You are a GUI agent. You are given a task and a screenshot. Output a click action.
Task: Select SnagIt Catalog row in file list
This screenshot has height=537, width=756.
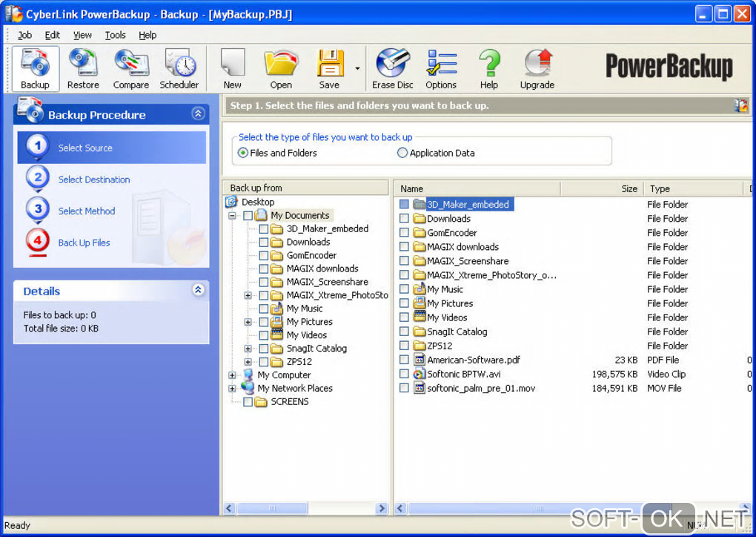(457, 332)
